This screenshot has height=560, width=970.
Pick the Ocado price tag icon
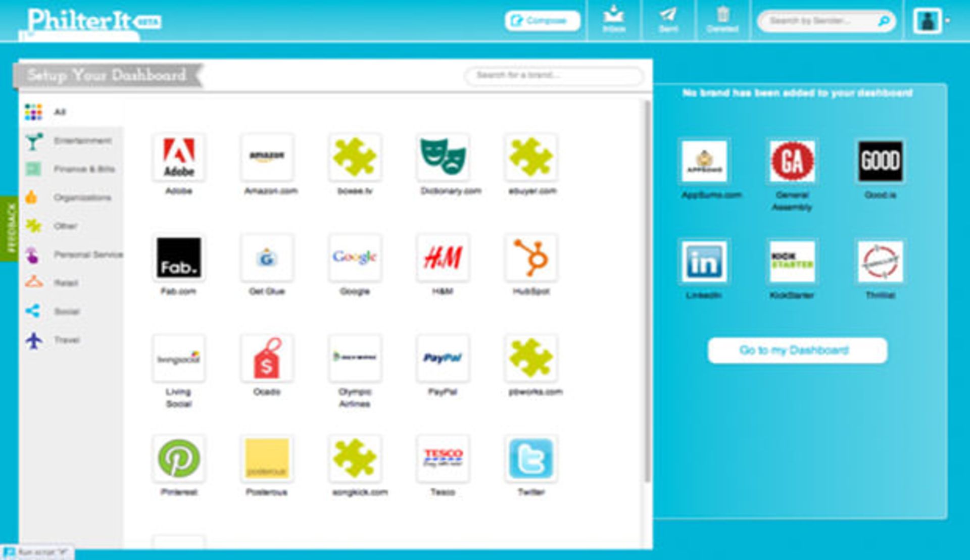[267, 359]
